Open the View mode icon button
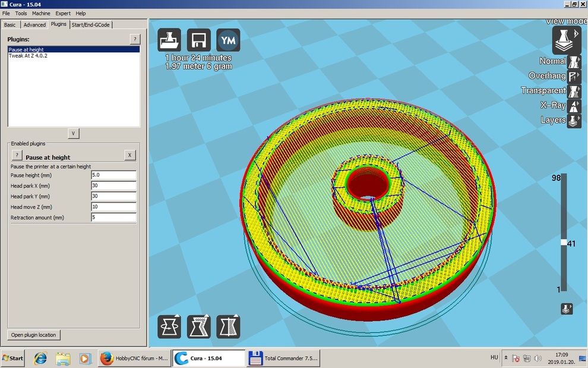588x368 pixels. pos(567,40)
